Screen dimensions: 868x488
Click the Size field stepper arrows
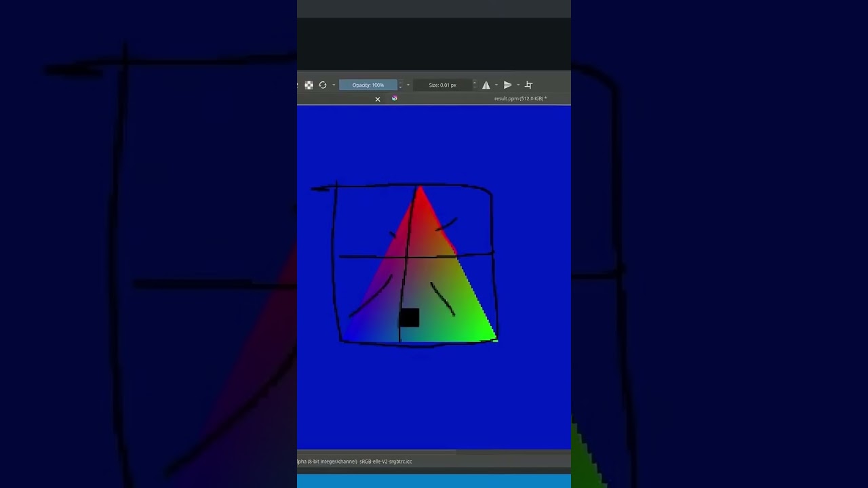[475, 85]
